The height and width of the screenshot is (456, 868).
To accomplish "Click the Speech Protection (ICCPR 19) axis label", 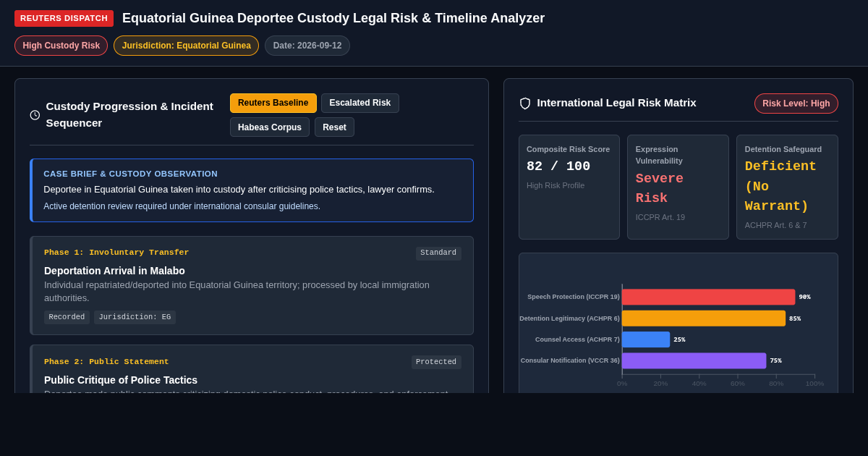I will point(574,297).
